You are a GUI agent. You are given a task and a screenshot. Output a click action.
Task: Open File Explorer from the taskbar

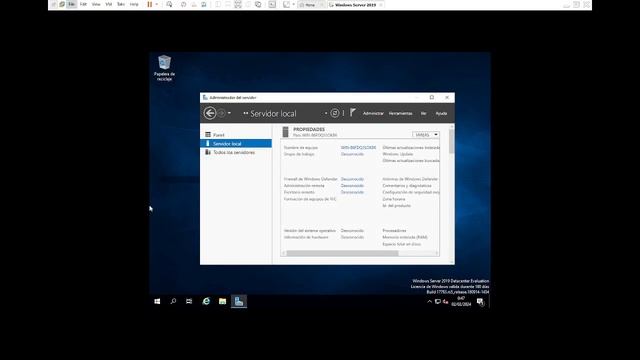[x=222, y=301]
